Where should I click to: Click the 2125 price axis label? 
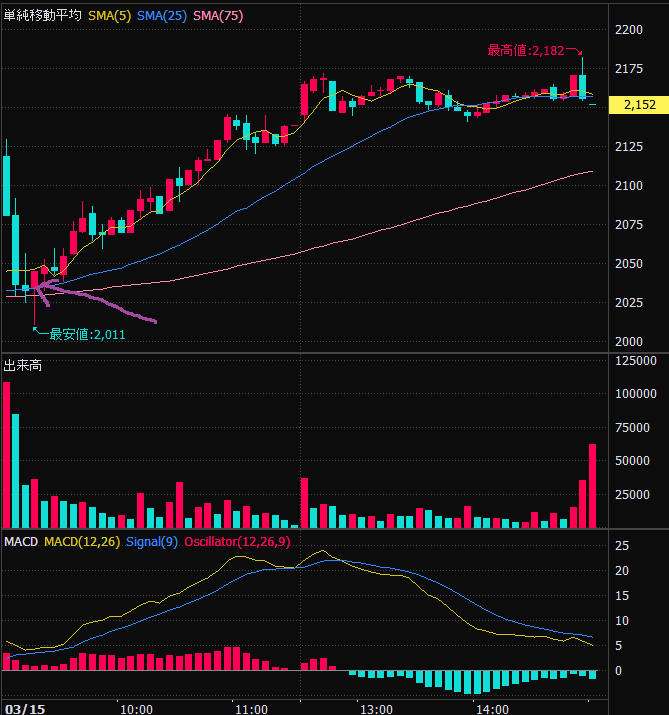tap(628, 147)
